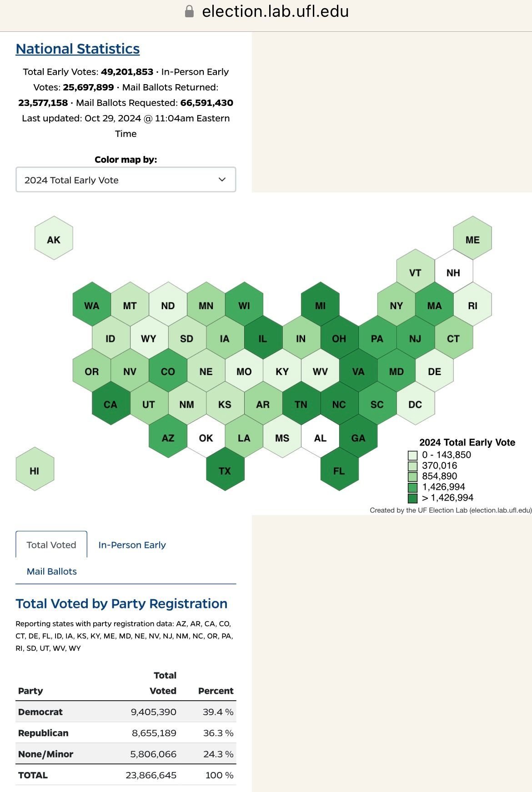Click the dropdown chevron arrow
Screen dimensions: 532x792
(x=222, y=180)
